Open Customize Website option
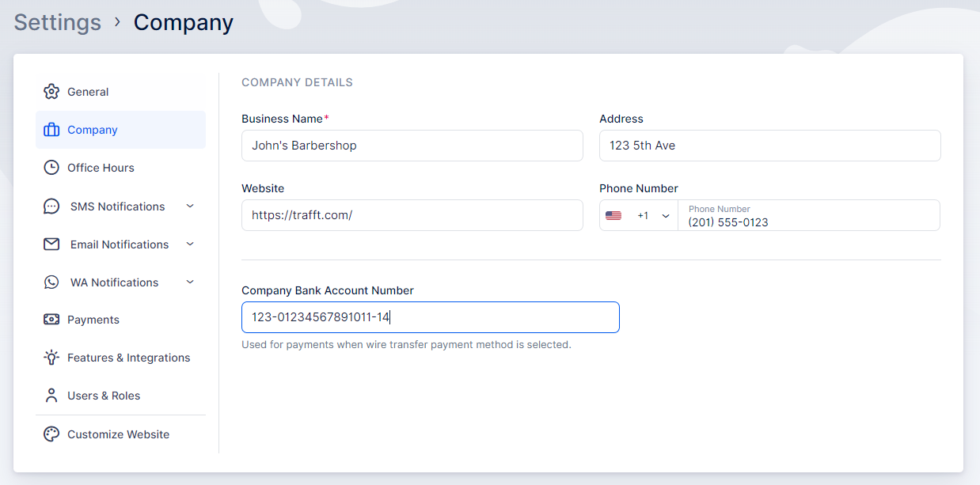 coord(120,434)
